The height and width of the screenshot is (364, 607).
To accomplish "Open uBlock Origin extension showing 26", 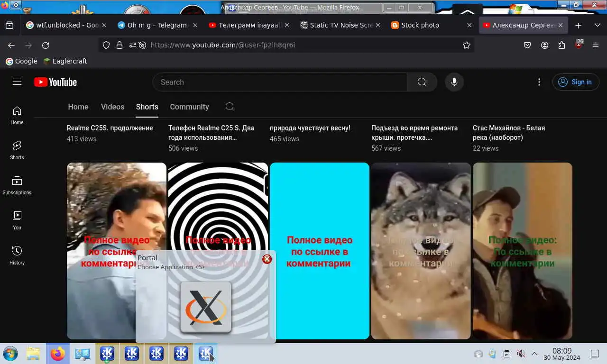I will [579, 45].
